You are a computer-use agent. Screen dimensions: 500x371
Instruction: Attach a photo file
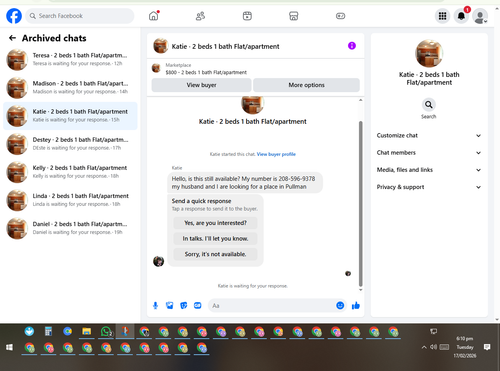pyautogui.click(x=170, y=305)
